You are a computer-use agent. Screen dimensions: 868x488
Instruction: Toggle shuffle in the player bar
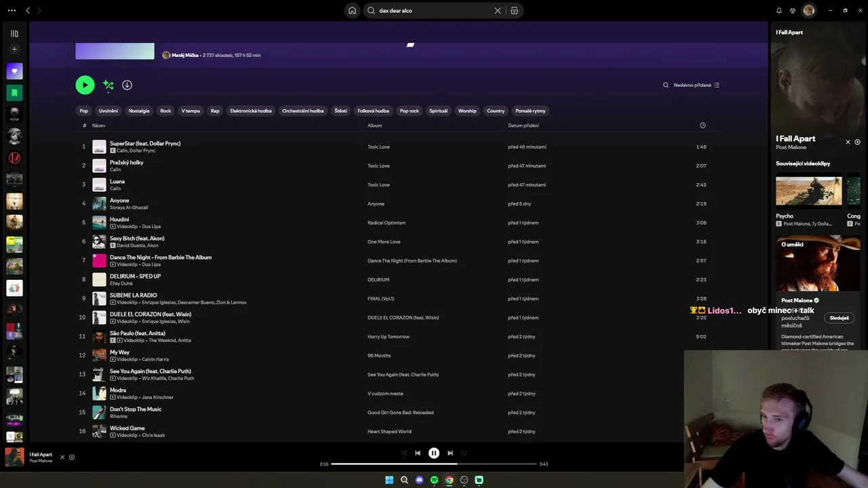(404, 453)
